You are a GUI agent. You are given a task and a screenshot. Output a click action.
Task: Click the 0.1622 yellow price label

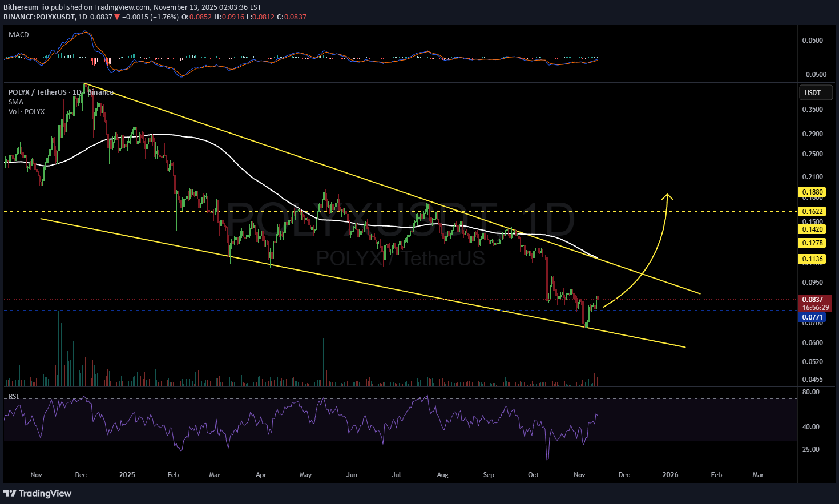coord(812,211)
